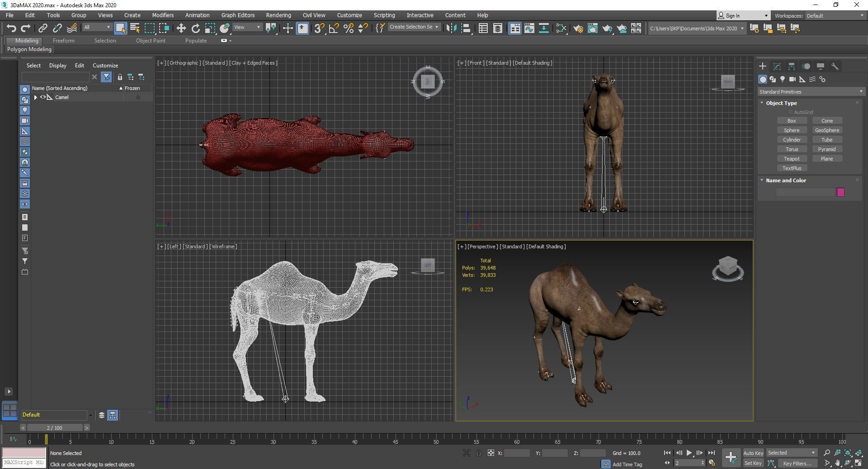Screen dimensions: 868x469
Task: Open Create Selection Set dropdown
Action: [414, 27]
